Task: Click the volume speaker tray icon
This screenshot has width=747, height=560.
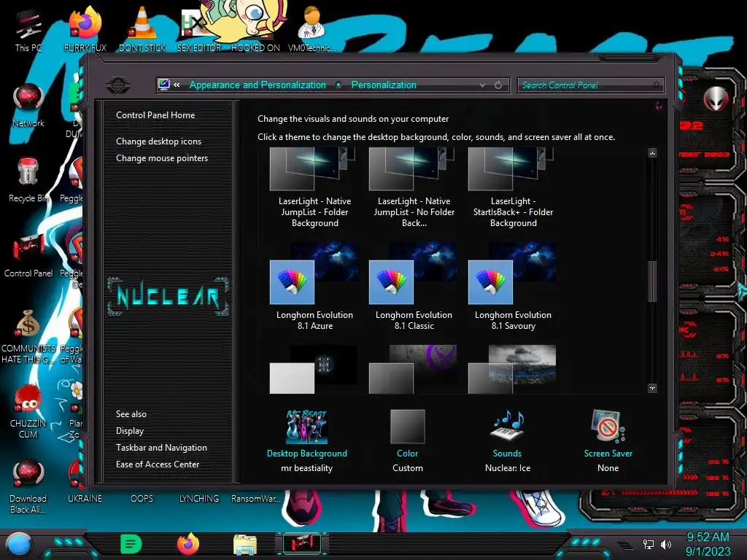Action: 666,544
